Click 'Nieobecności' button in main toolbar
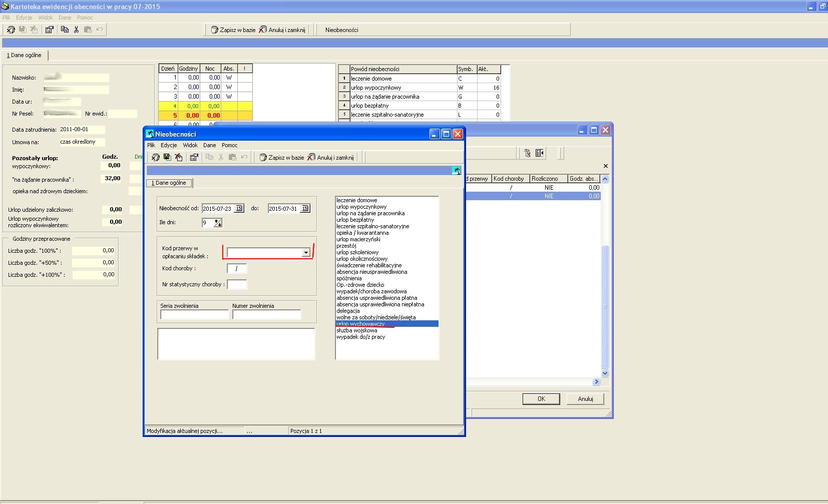This screenshot has width=828, height=504. point(342,30)
